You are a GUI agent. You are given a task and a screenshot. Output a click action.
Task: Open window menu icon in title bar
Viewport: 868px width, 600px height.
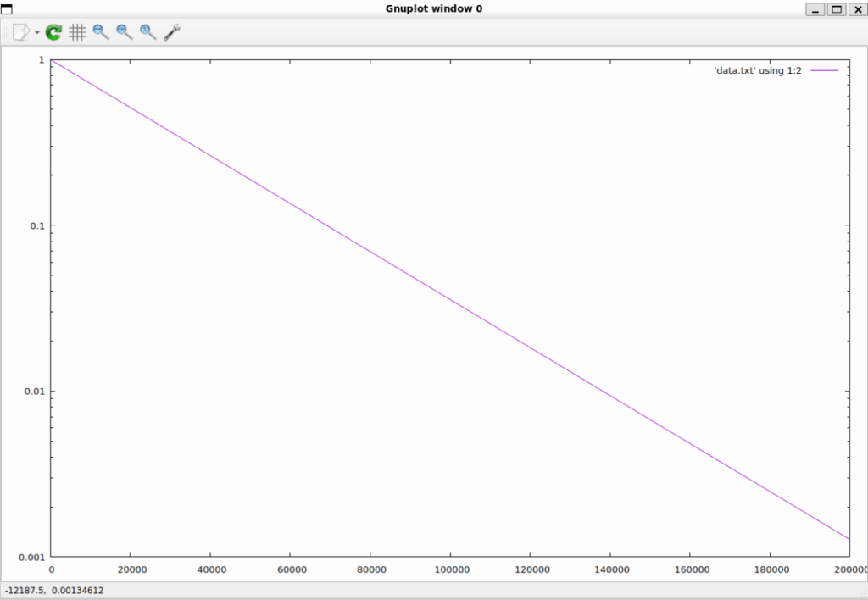tap(7, 8)
